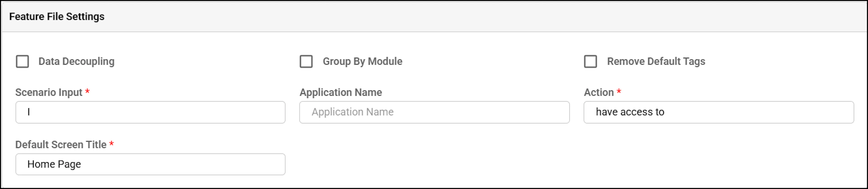Screen dimensions: 868x189
Task: Click the gray Feature File Settings header bar
Action: (x=434, y=17)
